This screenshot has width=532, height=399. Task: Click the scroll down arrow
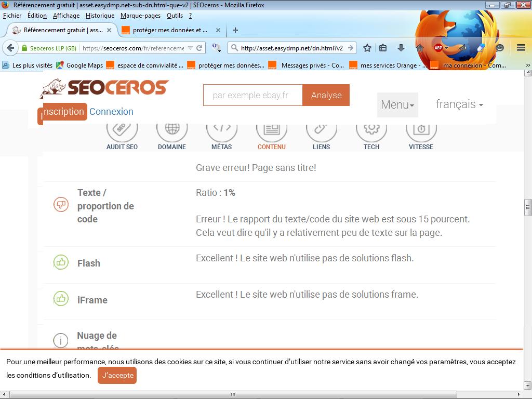coord(528,385)
